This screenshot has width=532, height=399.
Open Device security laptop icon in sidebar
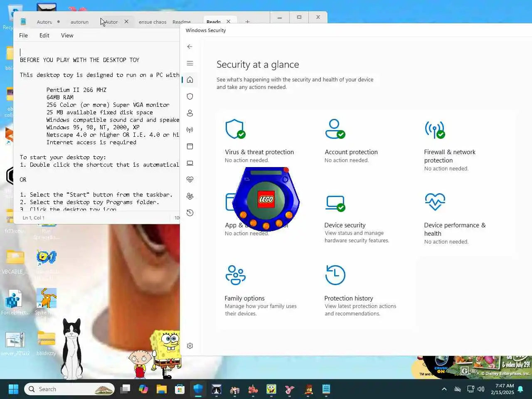tap(190, 163)
